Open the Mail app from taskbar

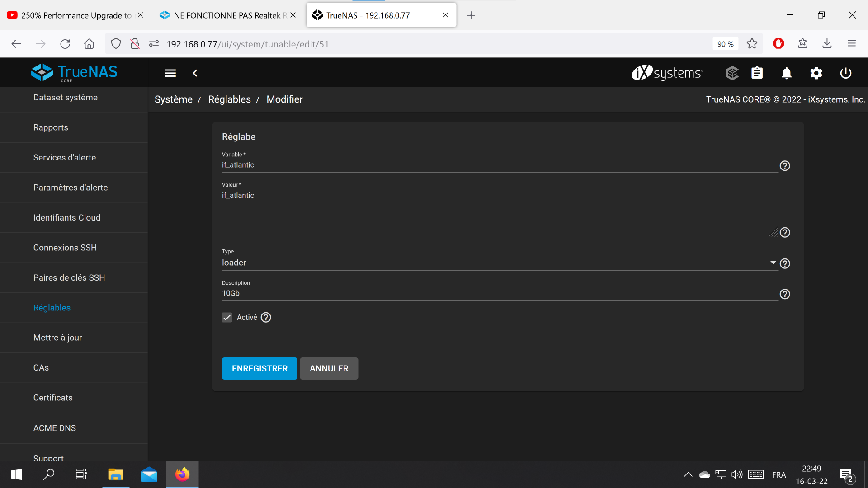[149, 474]
